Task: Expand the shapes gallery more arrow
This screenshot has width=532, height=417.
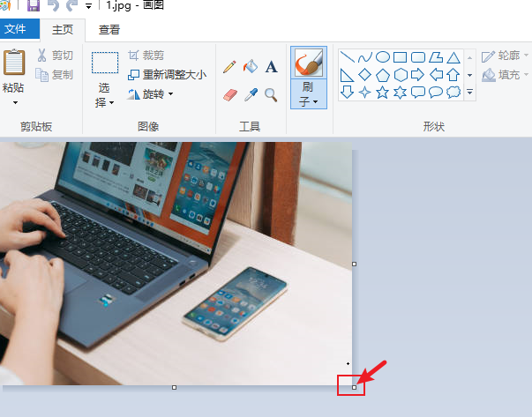Action: [x=470, y=92]
